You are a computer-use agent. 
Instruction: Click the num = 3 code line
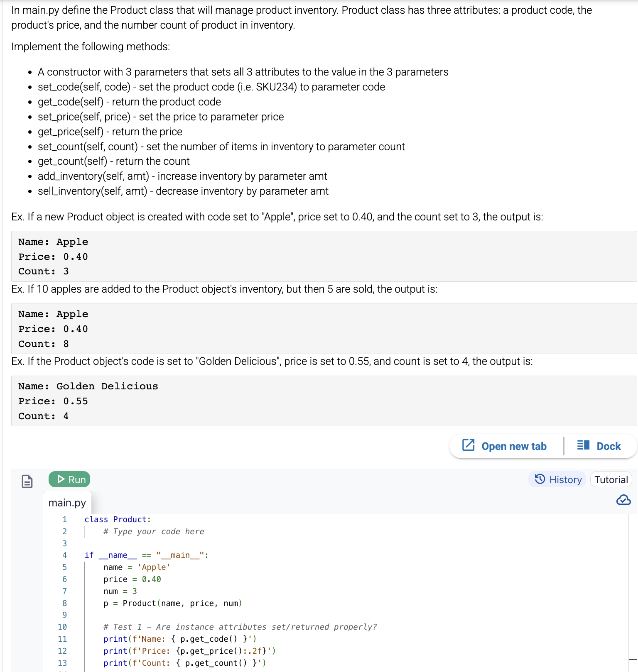(120, 591)
